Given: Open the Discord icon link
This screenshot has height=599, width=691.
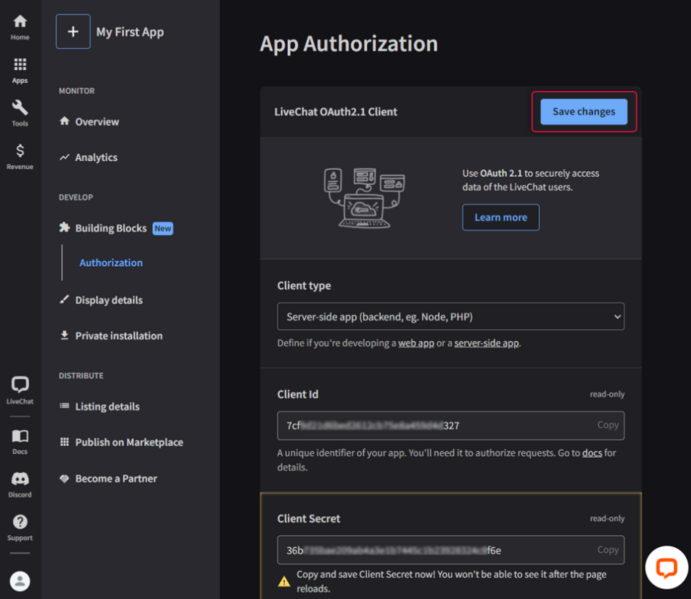Looking at the screenshot, I should (x=20, y=484).
